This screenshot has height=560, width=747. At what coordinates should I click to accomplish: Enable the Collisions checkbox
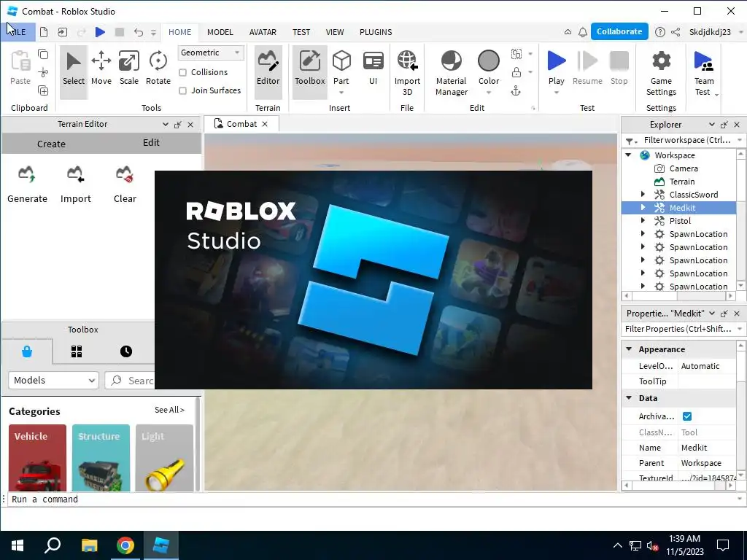[182, 72]
